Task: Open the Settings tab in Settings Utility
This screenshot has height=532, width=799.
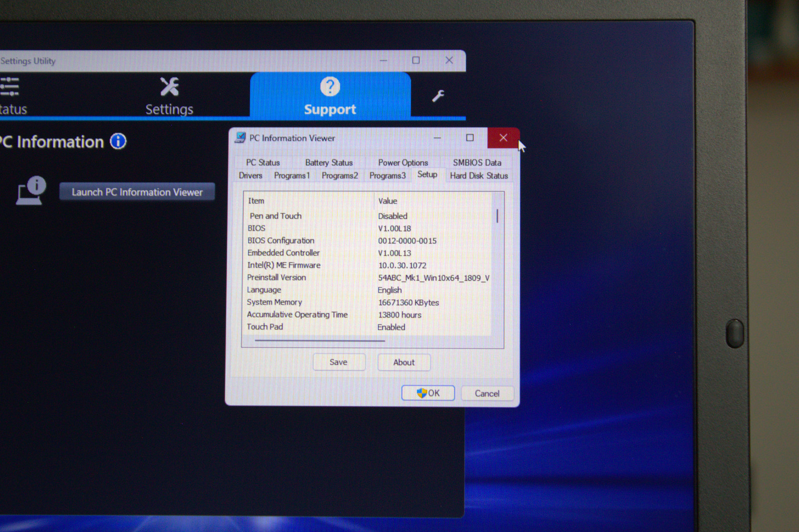Action: point(169,96)
